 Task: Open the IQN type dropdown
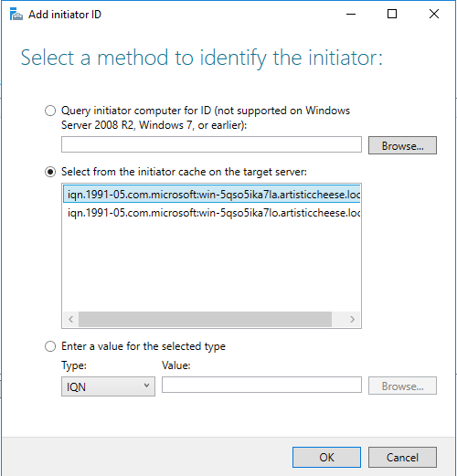point(108,386)
